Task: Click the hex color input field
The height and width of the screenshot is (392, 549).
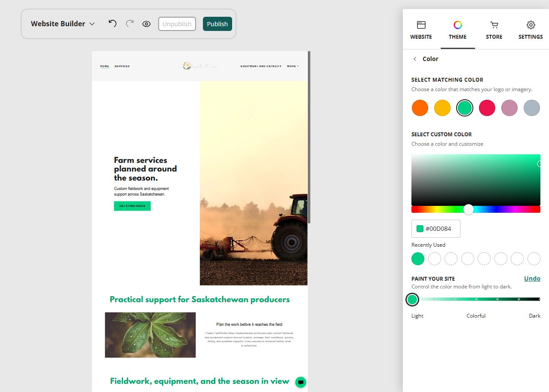Action: (436, 229)
